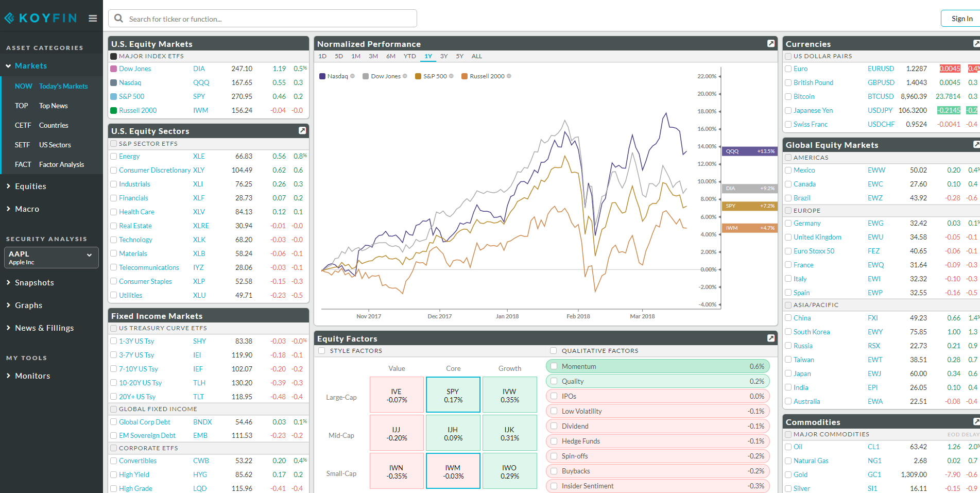
Task: Remove S&P 500 series from chart legend
Action: pyautogui.click(x=451, y=76)
